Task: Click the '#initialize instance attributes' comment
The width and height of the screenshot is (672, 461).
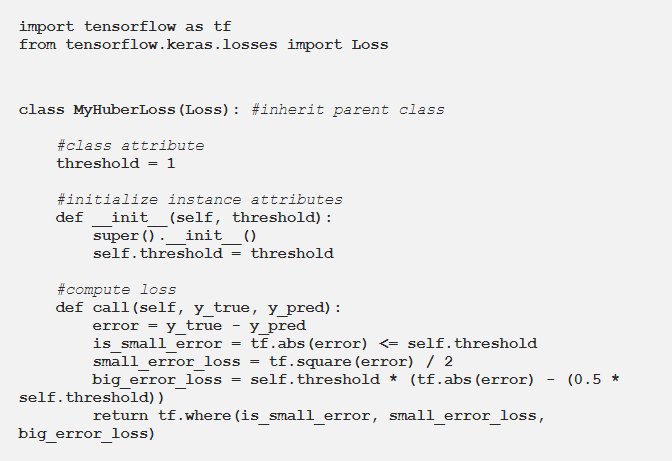Action: click(x=199, y=199)
